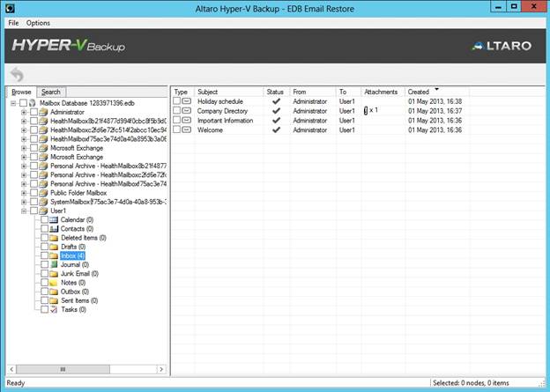Viewport: 550px width, 392px height.
Task: Expand the HealthMailbox8b21f4877 node
Action: click(24, 122)
